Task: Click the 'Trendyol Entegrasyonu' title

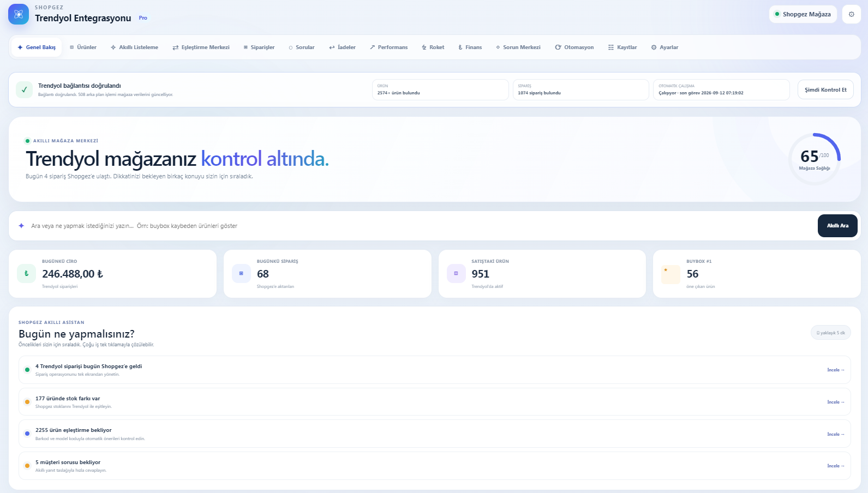Action: 83,18
